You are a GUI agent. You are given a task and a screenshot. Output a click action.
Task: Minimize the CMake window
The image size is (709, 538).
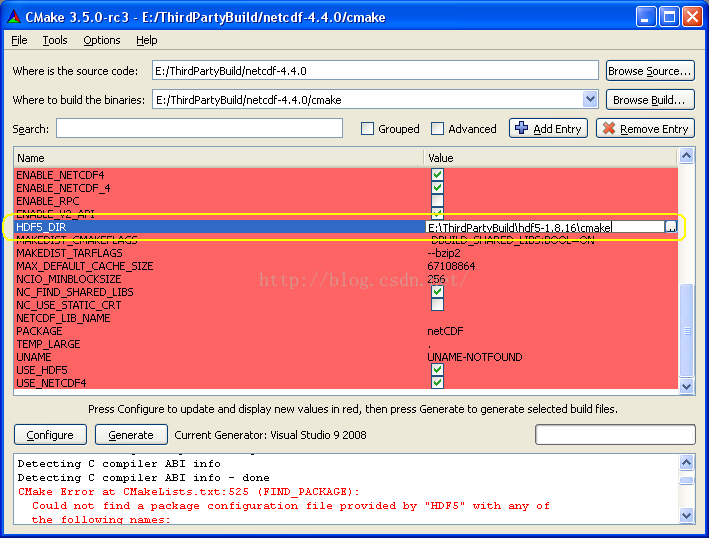[646, 17]
